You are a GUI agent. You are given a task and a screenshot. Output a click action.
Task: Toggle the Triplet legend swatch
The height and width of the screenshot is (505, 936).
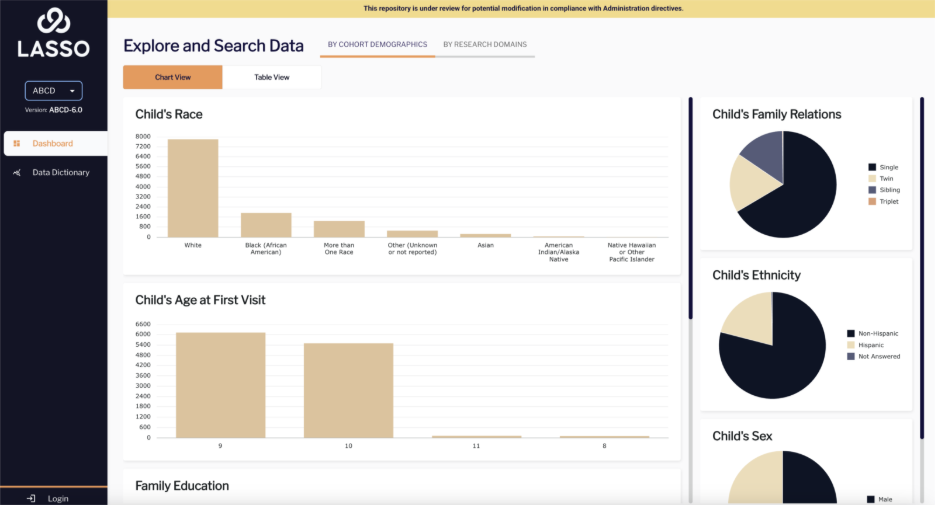pyautogui.click(x=872, y=201)
